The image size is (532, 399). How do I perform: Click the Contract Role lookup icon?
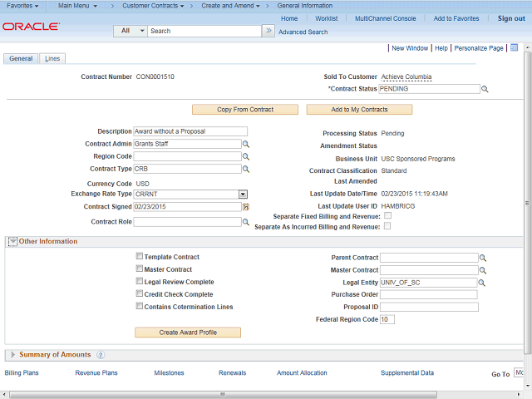click(x=246, y=222)
